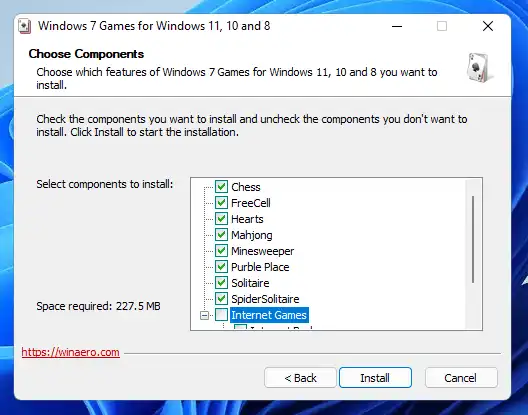Click the playing cards icon in the header

(479, 67)
